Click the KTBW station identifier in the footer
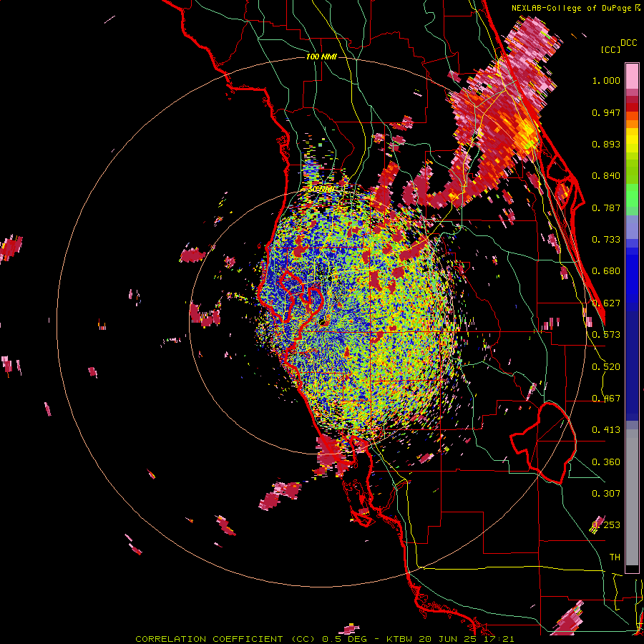This screenshot has width=644, height=644. point(401,639)
